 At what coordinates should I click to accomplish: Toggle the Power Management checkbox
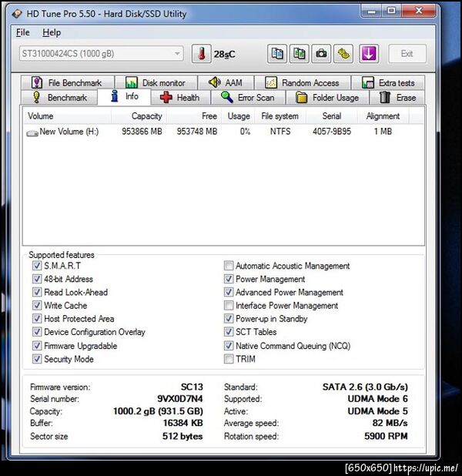point(229,279)
